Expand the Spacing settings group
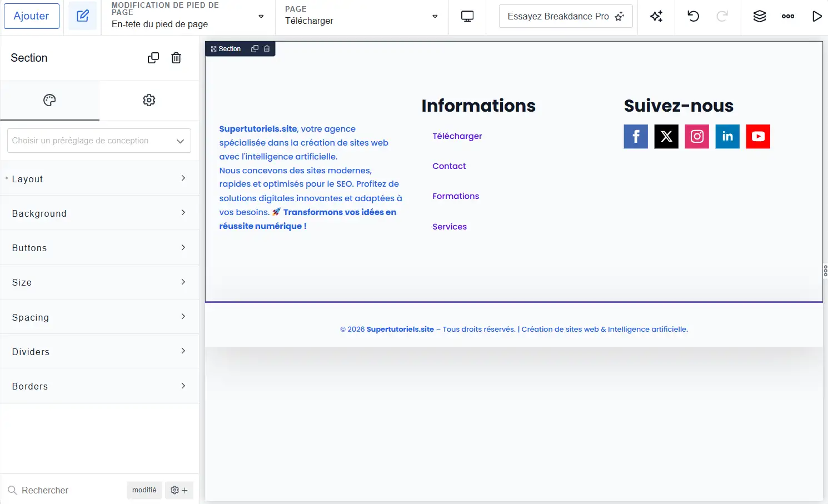 tap(99, 317)
